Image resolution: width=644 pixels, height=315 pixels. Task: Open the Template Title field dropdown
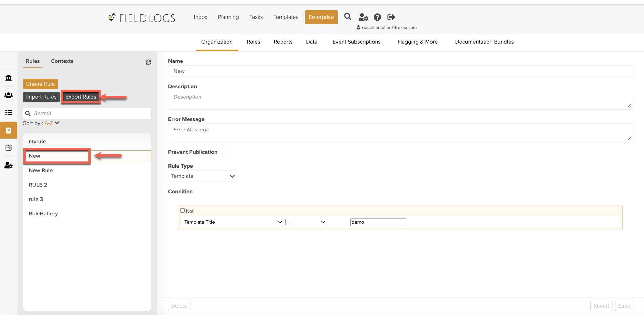tap(233, 222)
